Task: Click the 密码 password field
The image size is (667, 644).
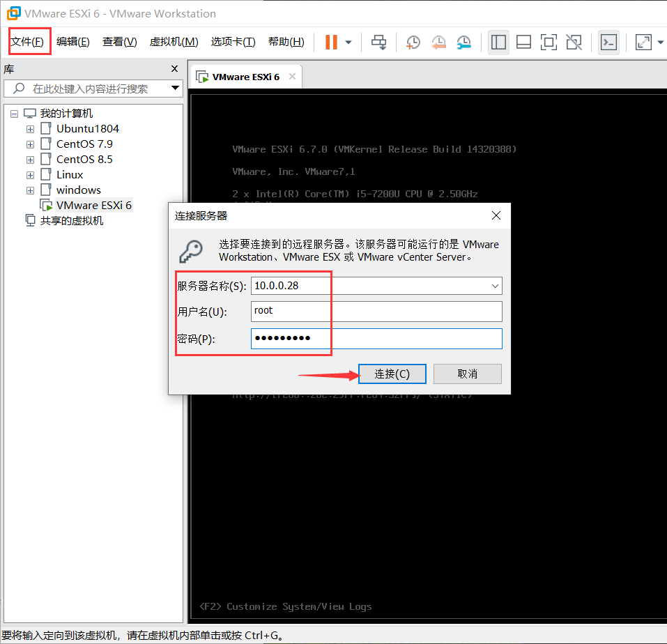Action: tap(376, 339)
